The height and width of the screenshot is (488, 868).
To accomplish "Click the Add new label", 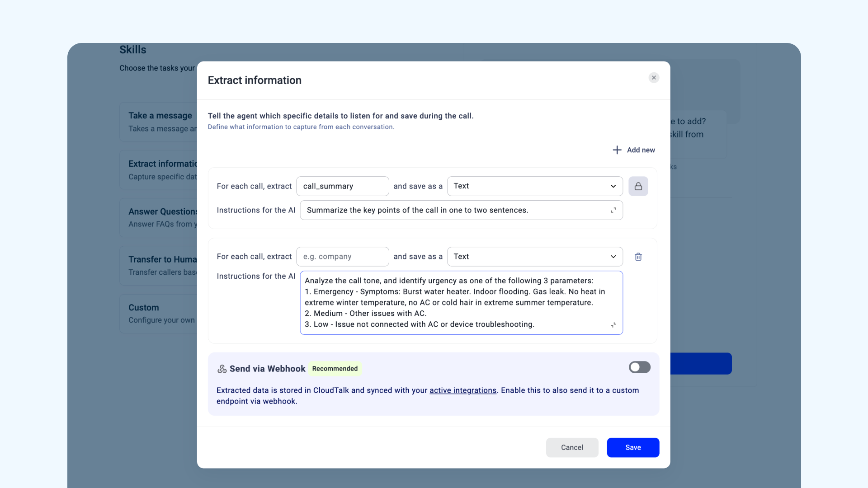I will tap(641, 150).
